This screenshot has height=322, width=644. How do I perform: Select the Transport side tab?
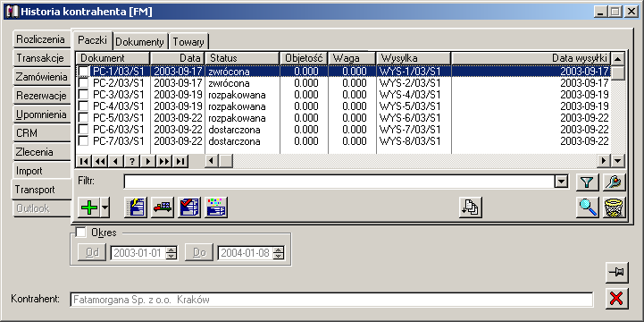tap(41, 190)
